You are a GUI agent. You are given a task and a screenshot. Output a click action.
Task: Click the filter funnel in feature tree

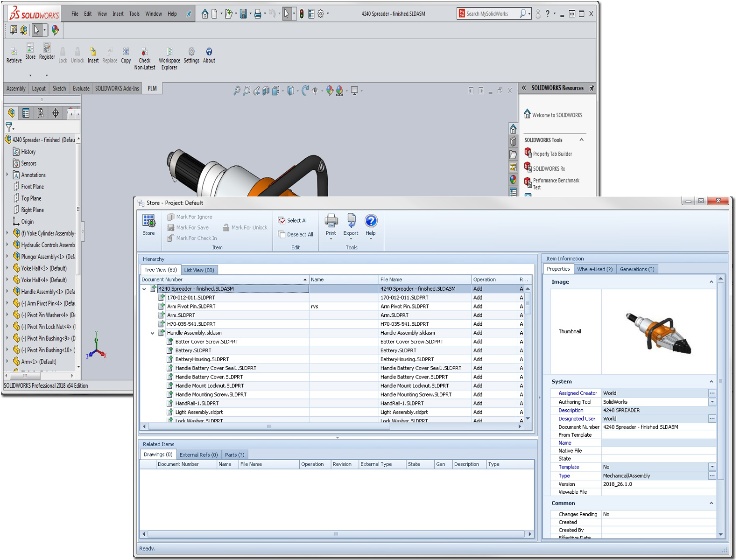[9, 127]
